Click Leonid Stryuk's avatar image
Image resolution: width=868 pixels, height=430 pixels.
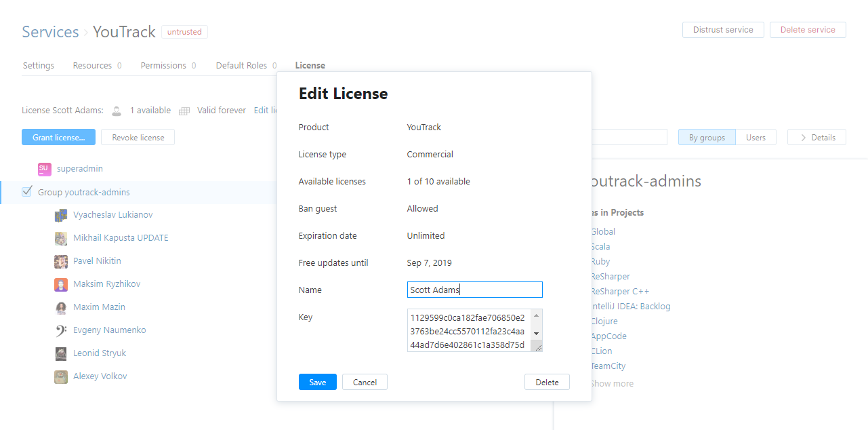[x=61, y=353]
